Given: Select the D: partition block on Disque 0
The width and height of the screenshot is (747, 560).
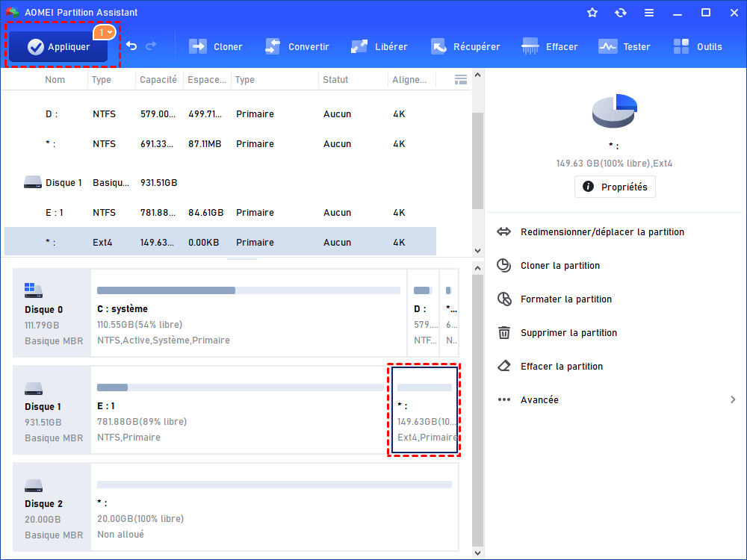Looking at the screenshot, I should coord(423,313).
